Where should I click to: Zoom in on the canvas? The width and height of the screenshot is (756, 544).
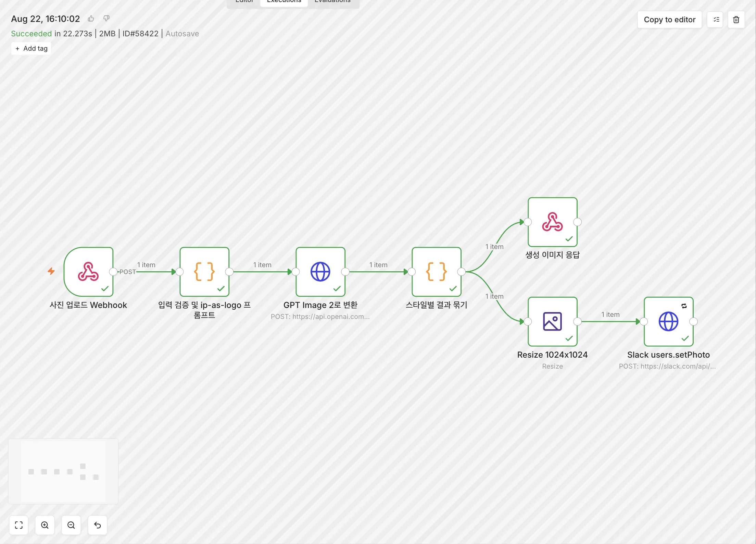45,525
